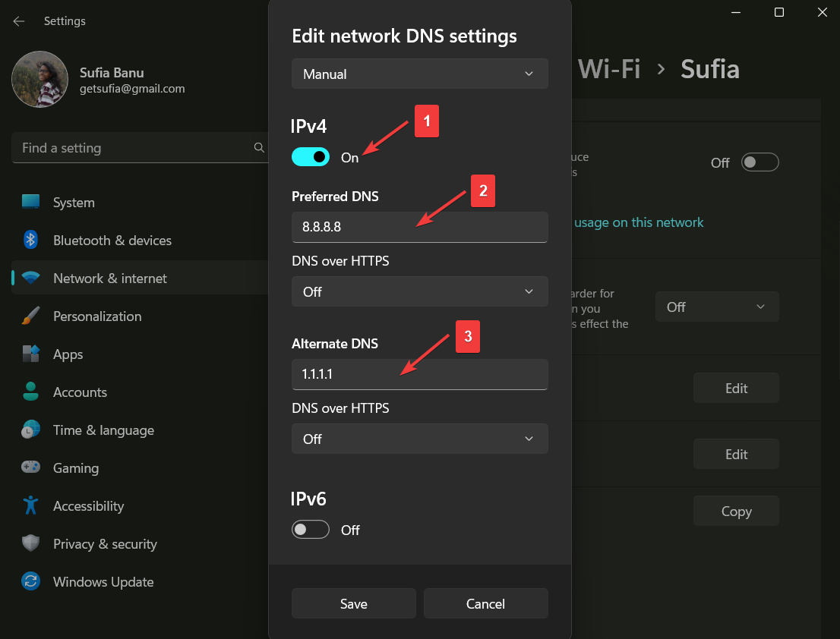Viewport: 840px width, 639px height.
Task: Open the Alternate DNS over HTTPS dropdown
Action: point(419,439)
